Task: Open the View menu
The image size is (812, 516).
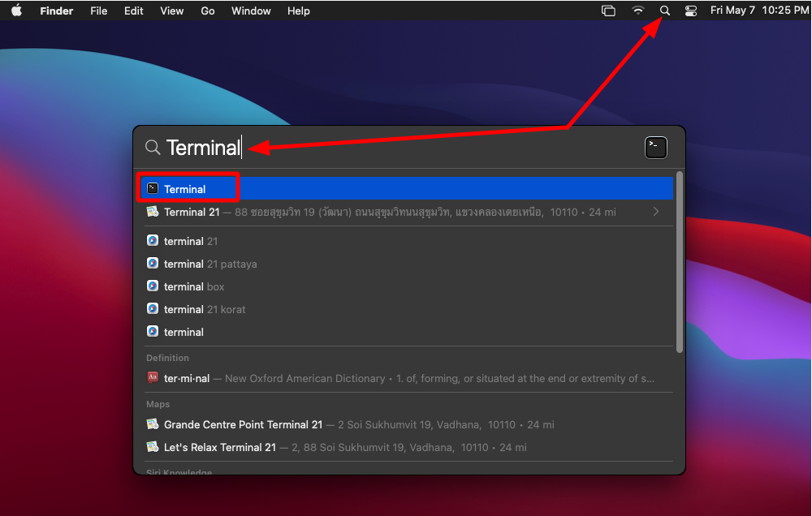Action: [x=171, y=11]
